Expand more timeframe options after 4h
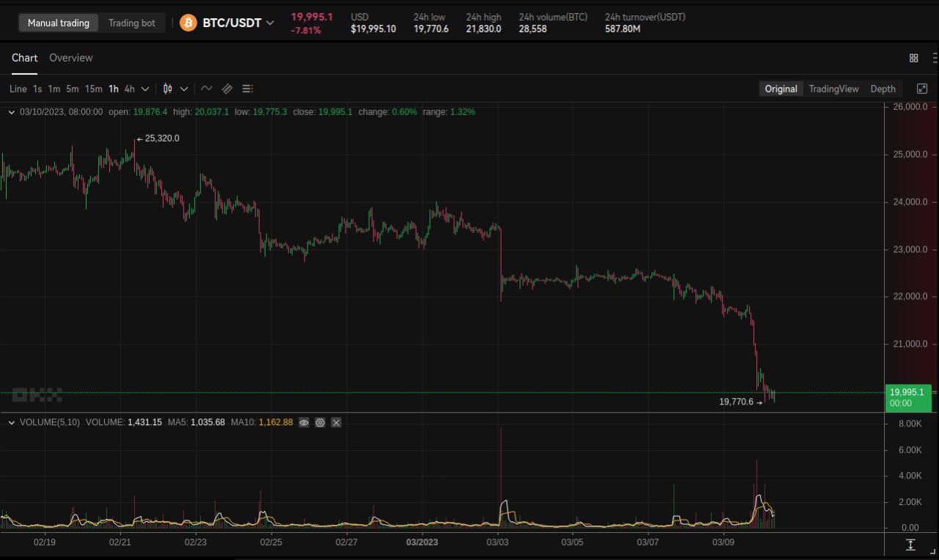 click(x=145, y=89)
